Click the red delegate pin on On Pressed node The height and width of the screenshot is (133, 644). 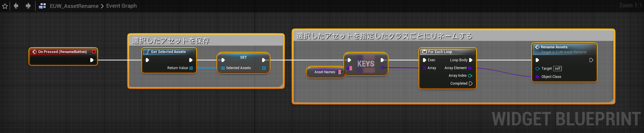coord(94,52)
